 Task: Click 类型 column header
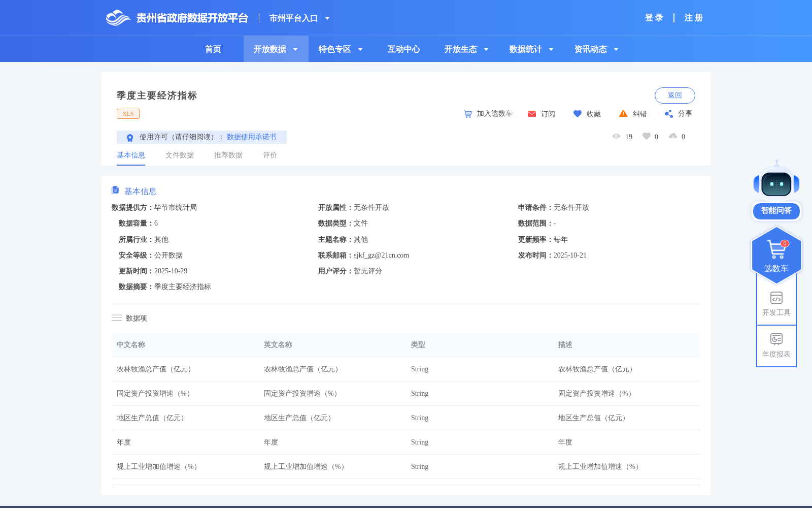[418, 345]
